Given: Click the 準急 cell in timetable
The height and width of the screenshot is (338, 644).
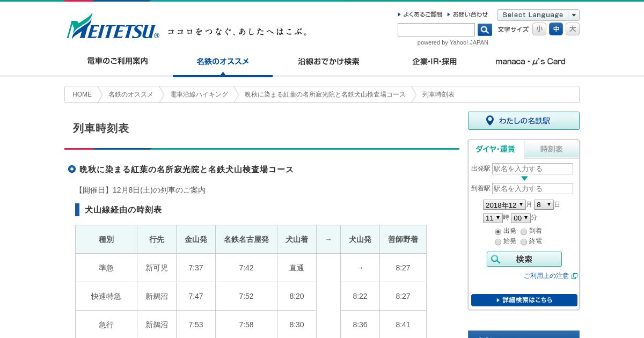Looking at the screenshot, I should click(x=106, y=268).
